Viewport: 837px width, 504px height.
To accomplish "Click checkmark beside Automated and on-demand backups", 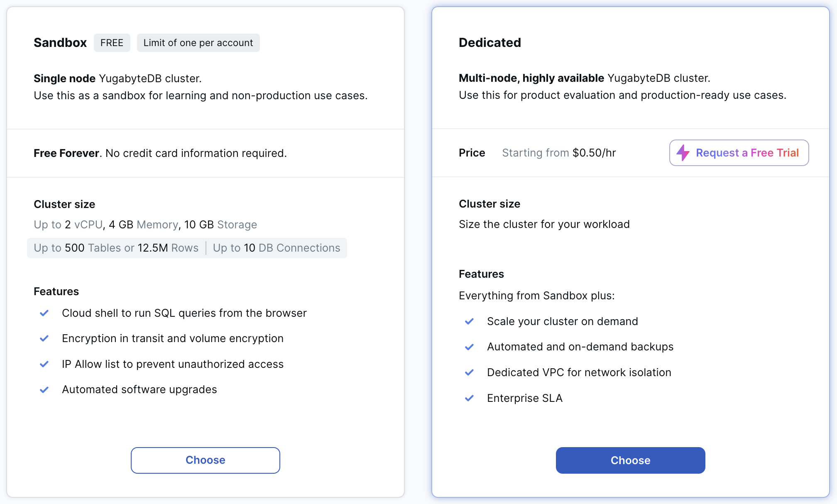I will click(470, 347).
